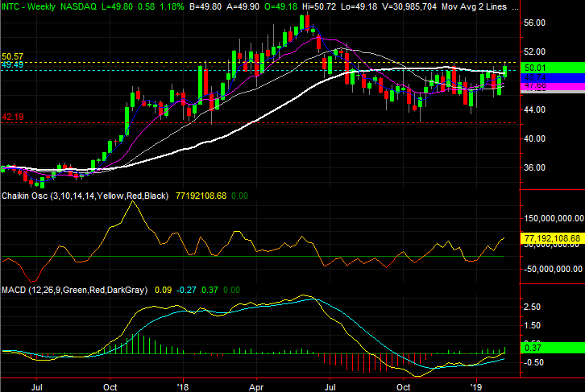Click the 1.18% percent change value

tap(172, 6)
